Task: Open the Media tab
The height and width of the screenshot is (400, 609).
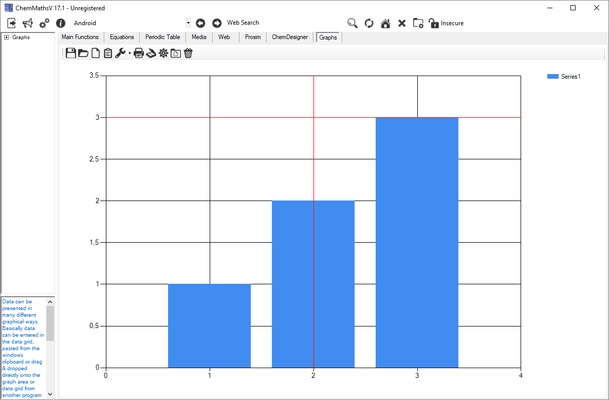Action: [x=199, y=37]
